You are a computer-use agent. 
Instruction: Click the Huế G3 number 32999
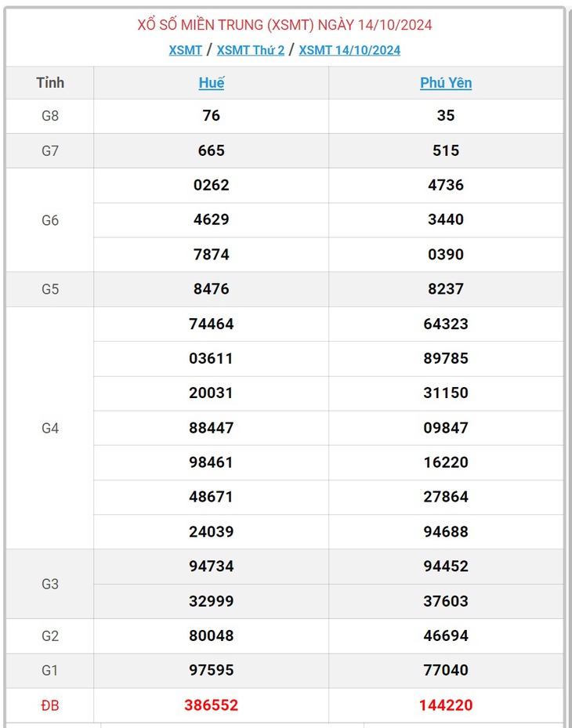[212, 601]
